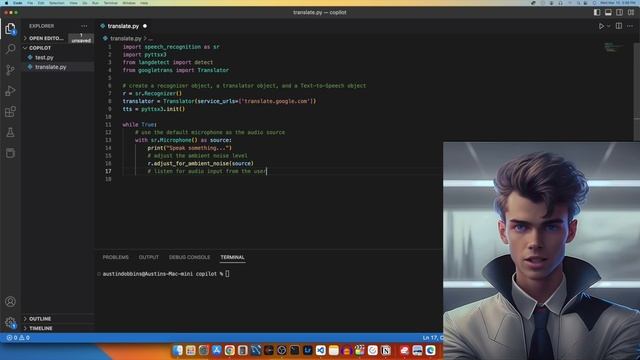Switch to the Problems panel tab
This screenshot has height=360, width=640.
[116, 257]
